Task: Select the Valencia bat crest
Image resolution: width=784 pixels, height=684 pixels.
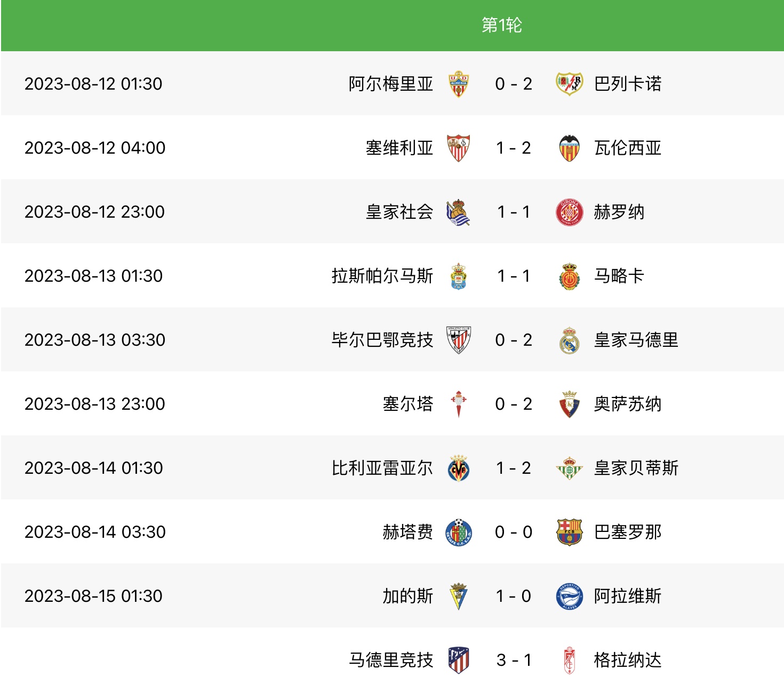Action: point(569,148)
